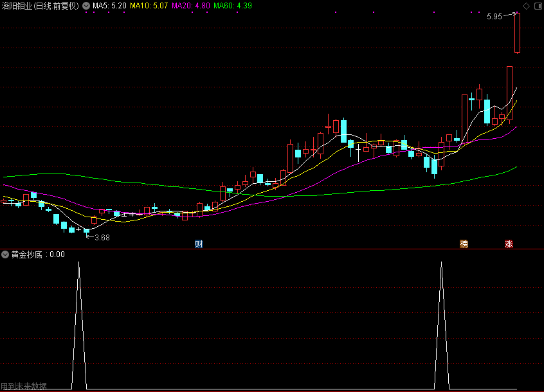The height and width of the screenshot is (392, 544).
Task: Click the 3.68 low price label
Action: click(102, 238)
